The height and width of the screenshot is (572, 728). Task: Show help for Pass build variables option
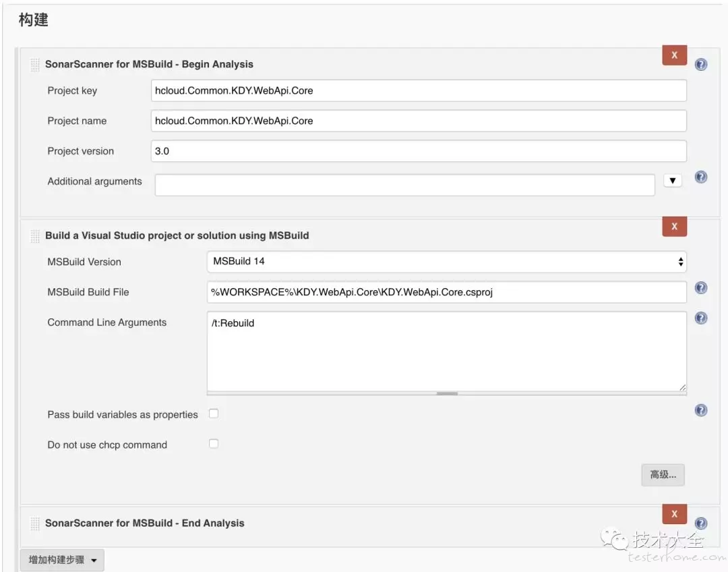point(701,410)
